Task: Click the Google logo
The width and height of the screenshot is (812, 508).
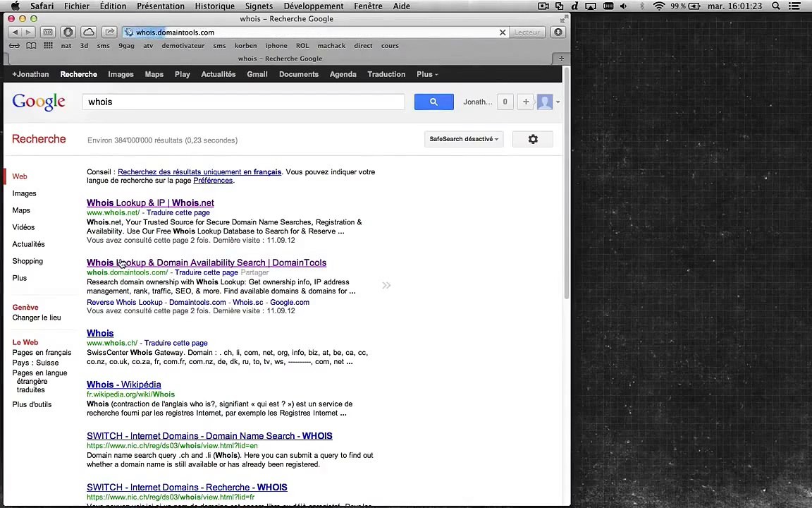Action: pos(39,102)
